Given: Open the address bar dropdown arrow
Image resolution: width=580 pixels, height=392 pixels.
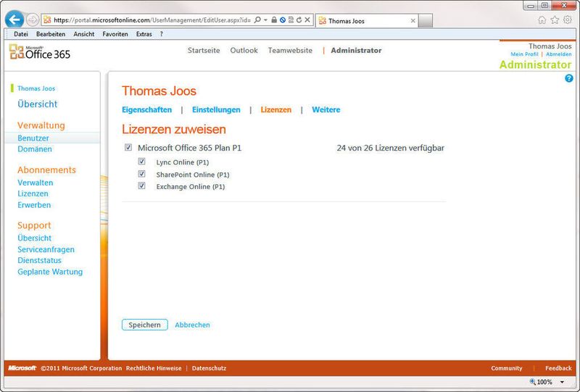Looking at the screenshot, I should point(265,20).
